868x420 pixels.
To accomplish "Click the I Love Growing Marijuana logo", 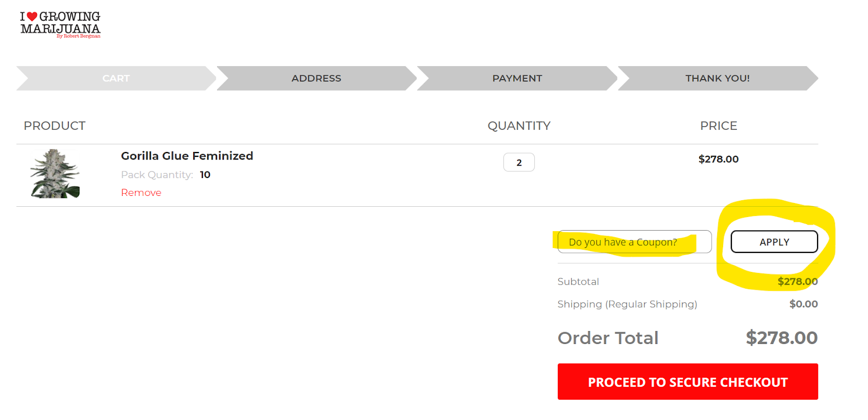I will [60, 24].
